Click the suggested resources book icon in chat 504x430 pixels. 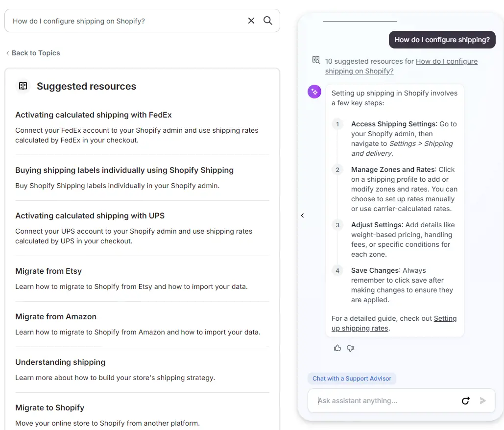316,60
